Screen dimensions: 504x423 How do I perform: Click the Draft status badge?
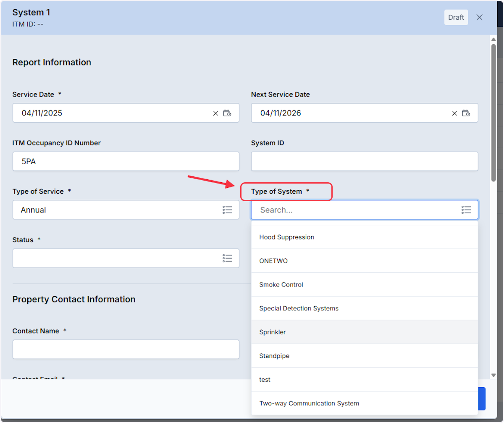coord(456,17)
